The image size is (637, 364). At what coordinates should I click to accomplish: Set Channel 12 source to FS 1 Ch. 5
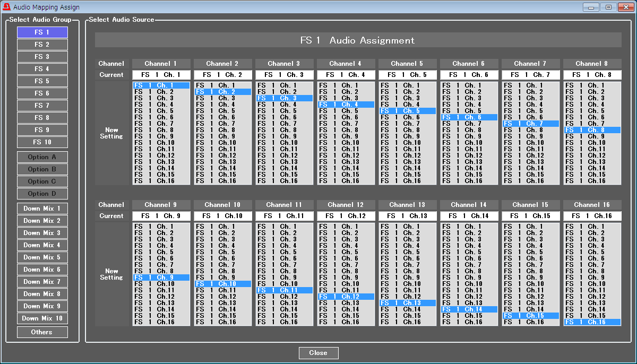tap(346, 252)
